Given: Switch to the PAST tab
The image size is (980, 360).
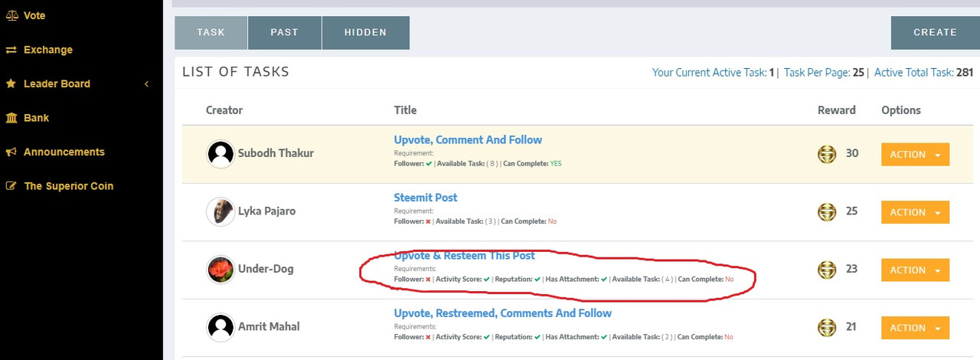Looking at the screenshot, I should pos(284,33).
